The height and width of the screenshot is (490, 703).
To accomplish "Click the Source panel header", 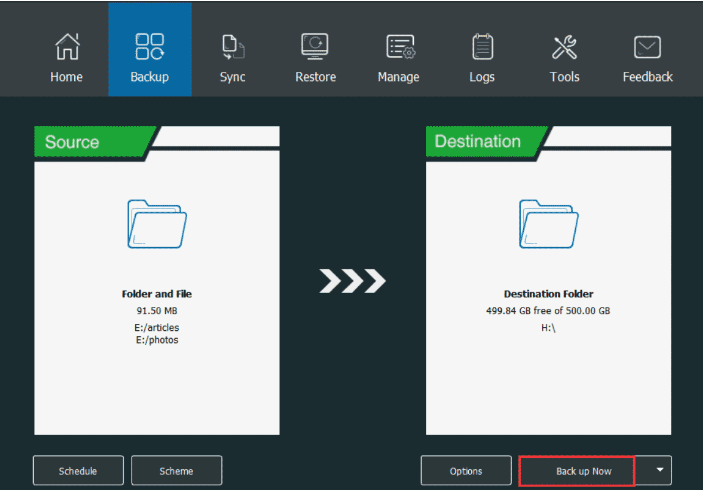I will [93, 142].
